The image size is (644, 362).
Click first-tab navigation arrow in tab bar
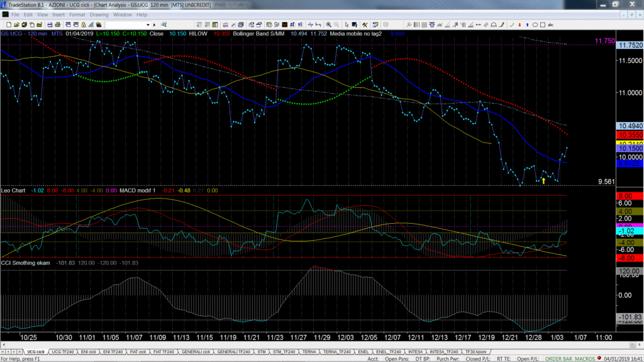(x=3, y=352)
